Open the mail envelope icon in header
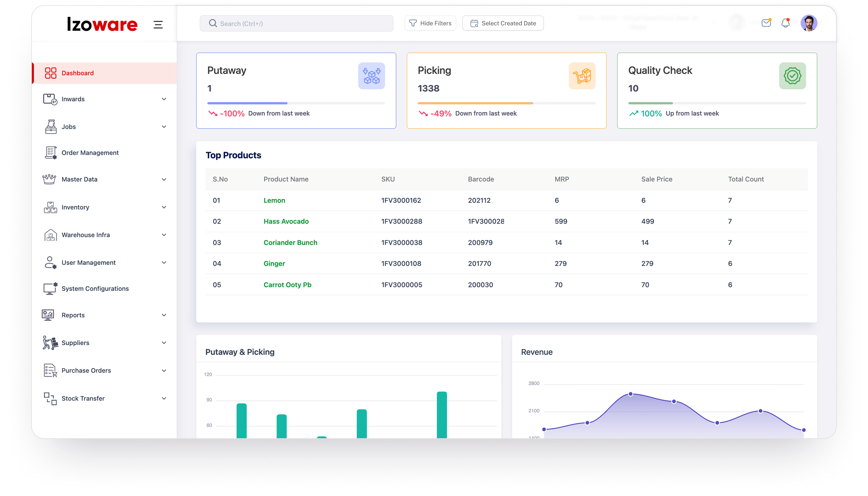This screenshot has height=496, width=868. click(766, 23)
